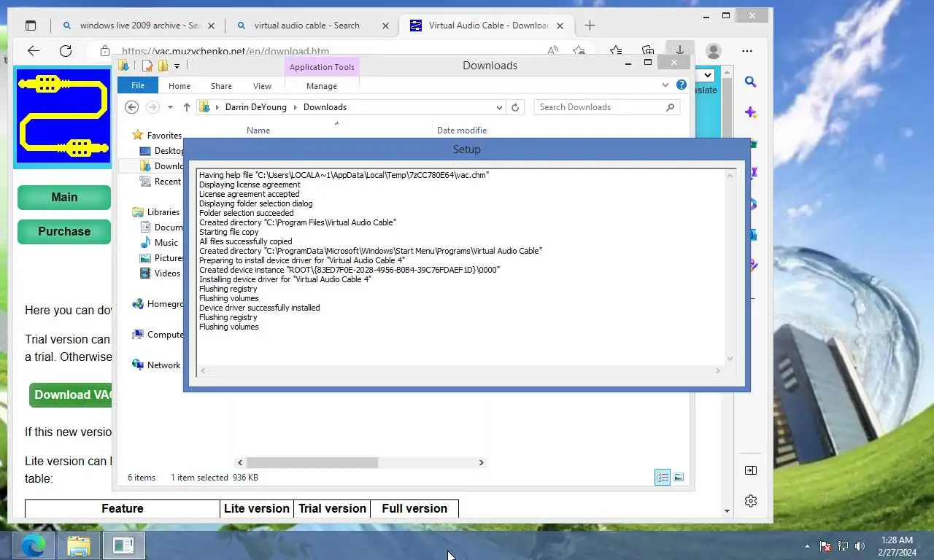Close the Virtual Audio Cable tab
The image size is (934, 560).
pos(560,26)
